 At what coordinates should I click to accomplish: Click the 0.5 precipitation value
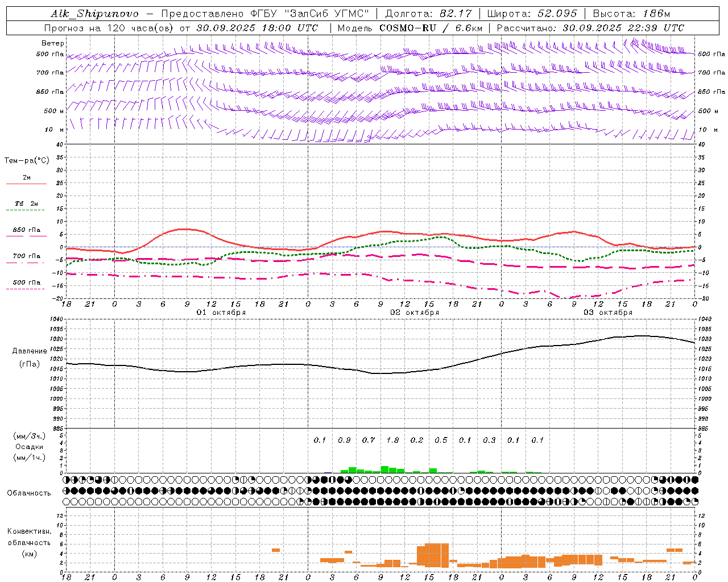[441, 440]
